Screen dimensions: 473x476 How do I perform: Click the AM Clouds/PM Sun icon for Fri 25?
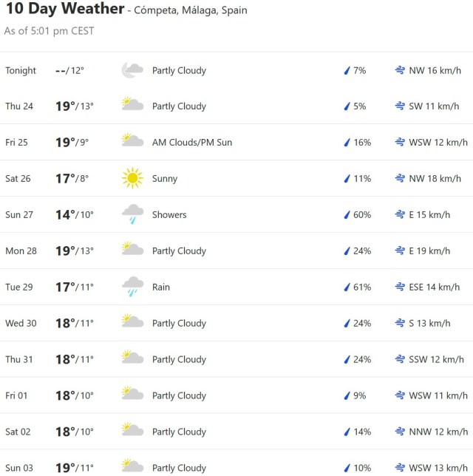tap(132, 142)
